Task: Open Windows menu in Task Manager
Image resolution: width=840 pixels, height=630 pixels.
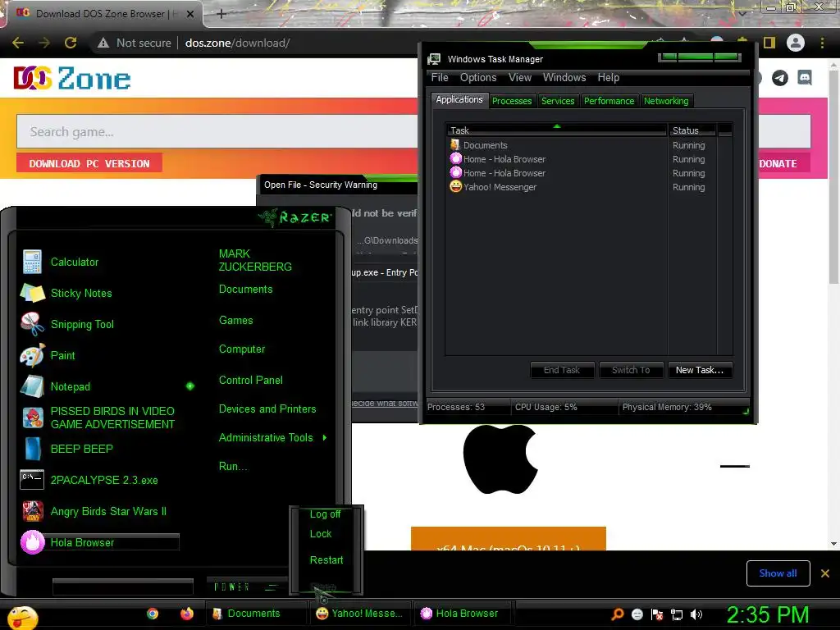Action: coord(564,78)
